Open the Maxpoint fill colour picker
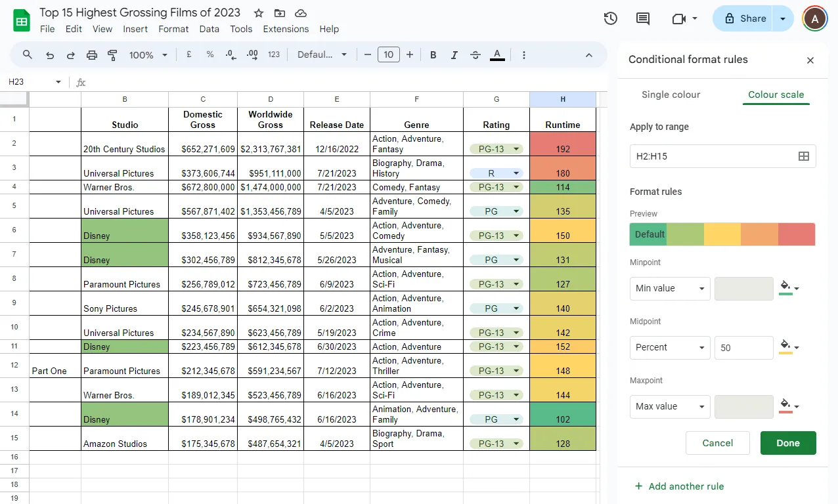838x504 pixels. tap(789, 407)
